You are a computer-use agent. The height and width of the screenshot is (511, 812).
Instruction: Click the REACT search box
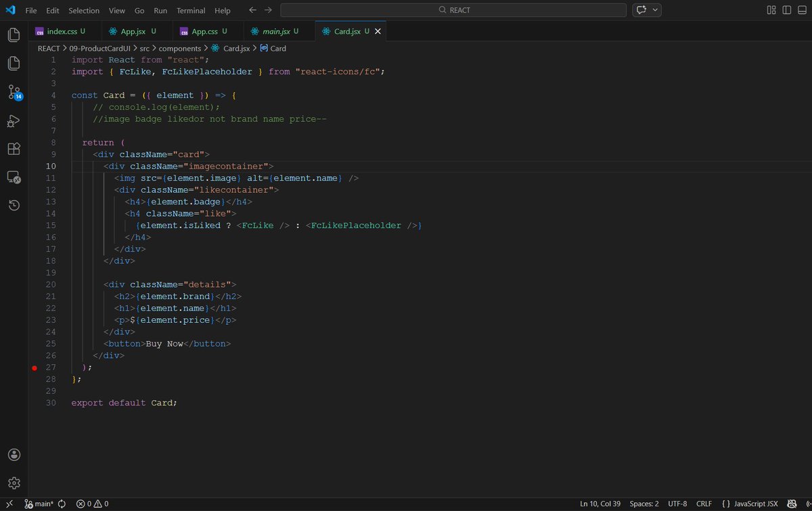pyautogui.click(x=453, y=10)
